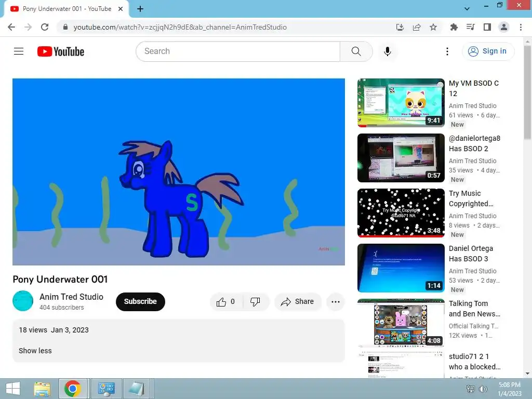Collapse description with Show less
This screenshot has width=532, height=399.
click(x=35, y=351)
